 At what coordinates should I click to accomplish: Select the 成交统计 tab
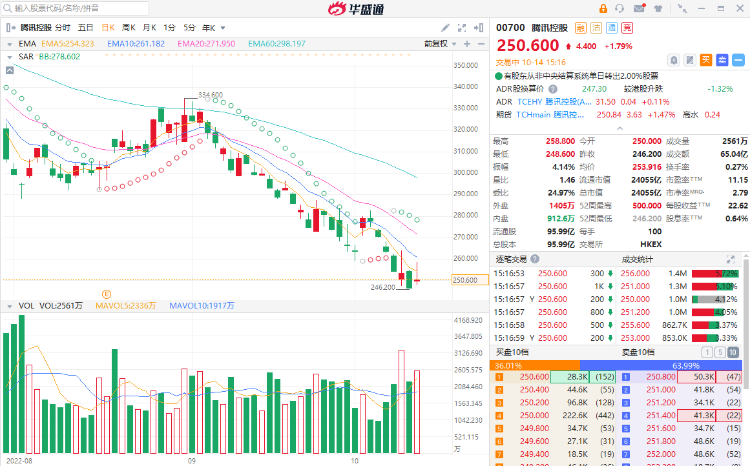pyautogui.click(x=637, y=259)
